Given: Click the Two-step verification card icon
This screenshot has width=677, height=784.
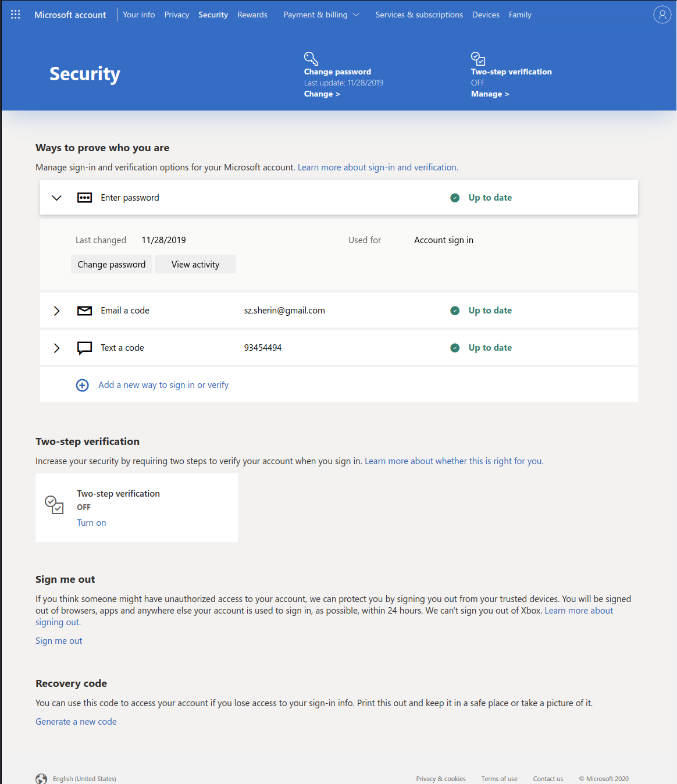Looking at the screenshot, I should 54,504.
